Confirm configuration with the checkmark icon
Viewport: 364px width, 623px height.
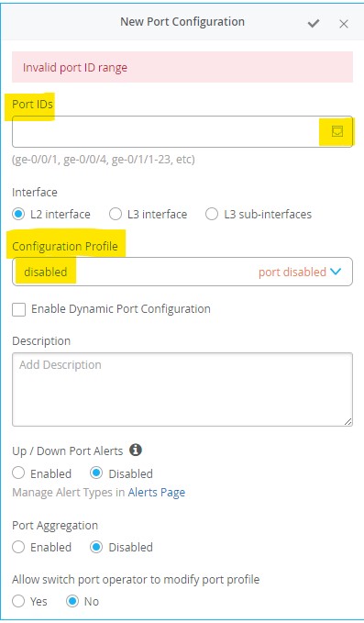(314, 24)
